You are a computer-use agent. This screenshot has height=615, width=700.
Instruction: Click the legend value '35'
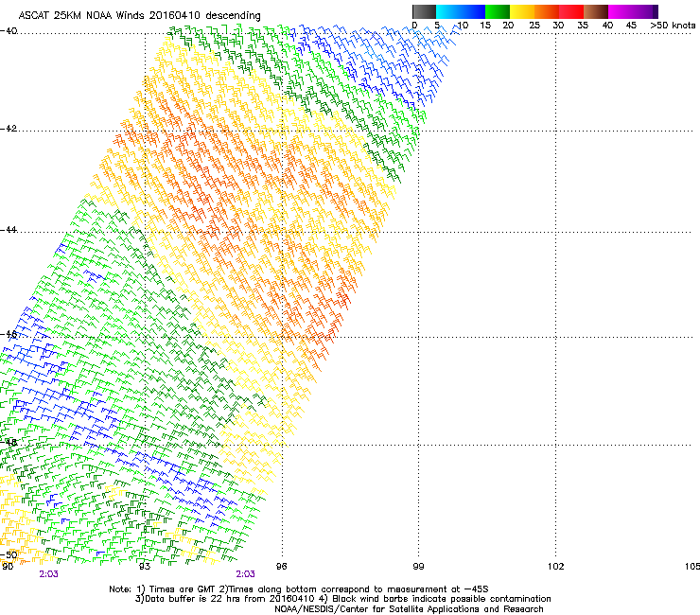tap(583, 26)
